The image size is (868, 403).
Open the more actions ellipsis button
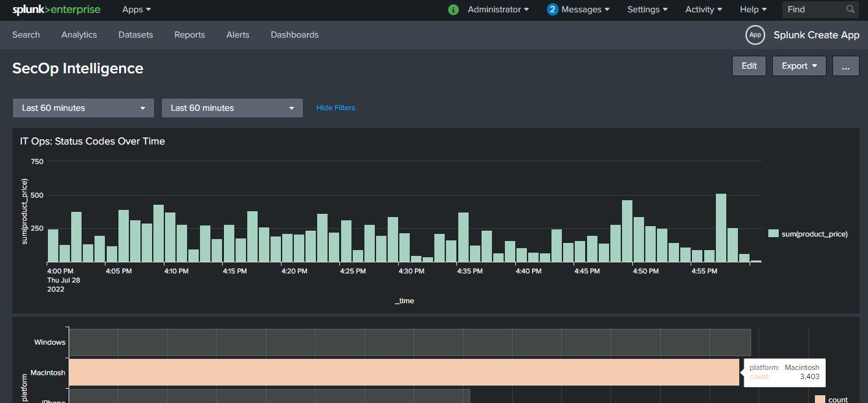(845, 66)
